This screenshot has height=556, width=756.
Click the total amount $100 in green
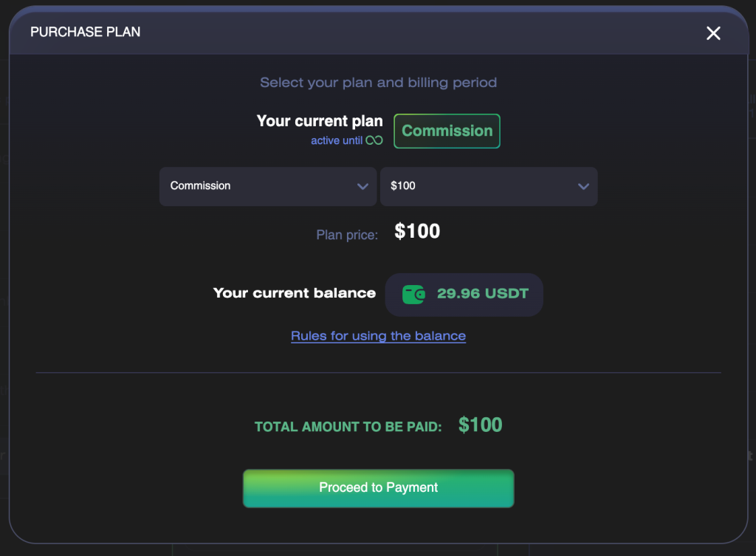480,425
